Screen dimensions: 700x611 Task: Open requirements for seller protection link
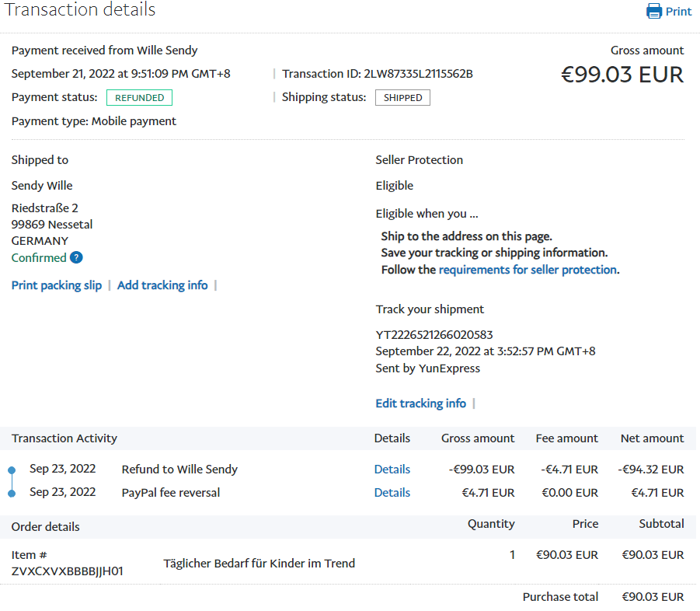click(x=528, y=270)
